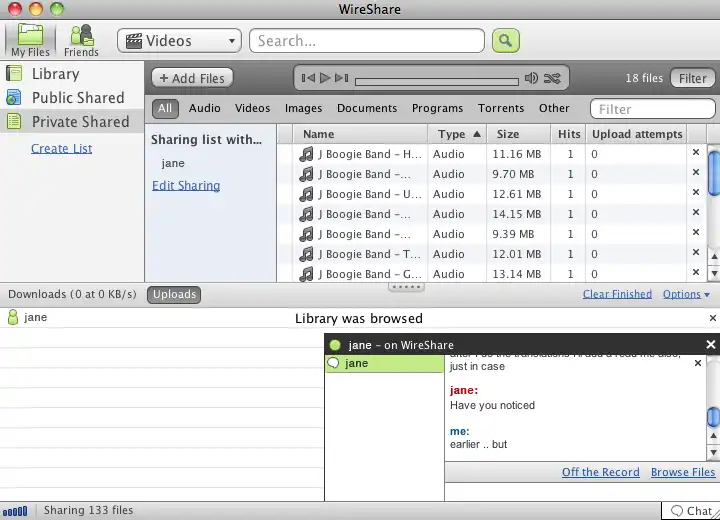Click the Add Files button

point(192,78)
